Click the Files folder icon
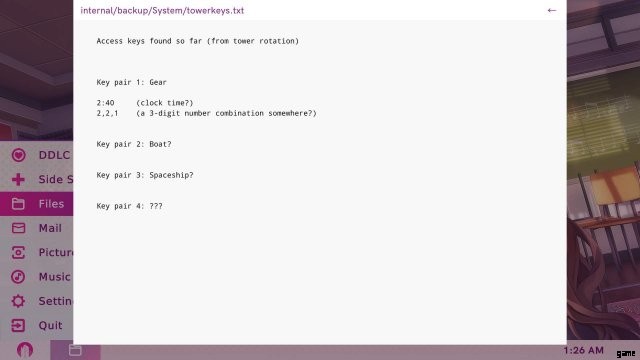The width and height of the screenshot is (640, 360). point(18,204)
